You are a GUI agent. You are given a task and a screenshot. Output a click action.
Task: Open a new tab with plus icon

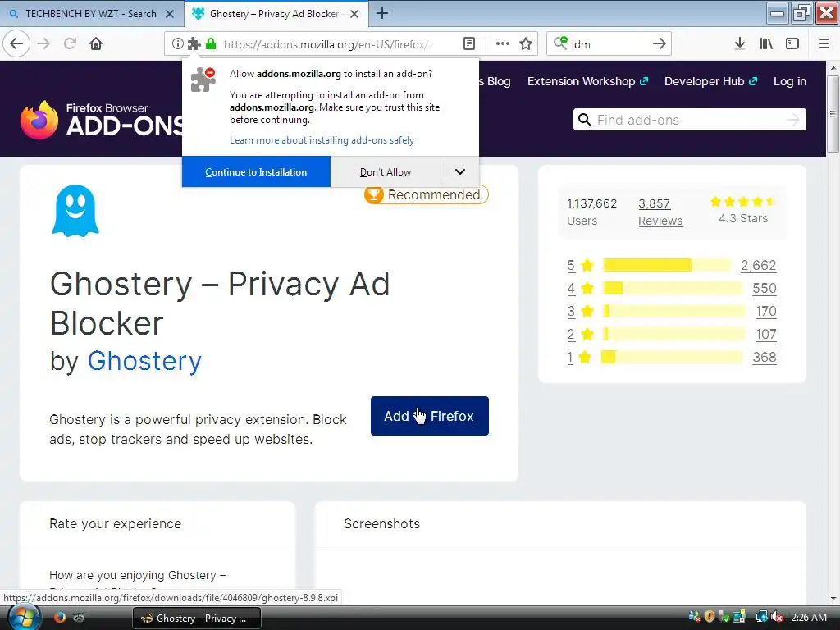(x=382, y=13)
